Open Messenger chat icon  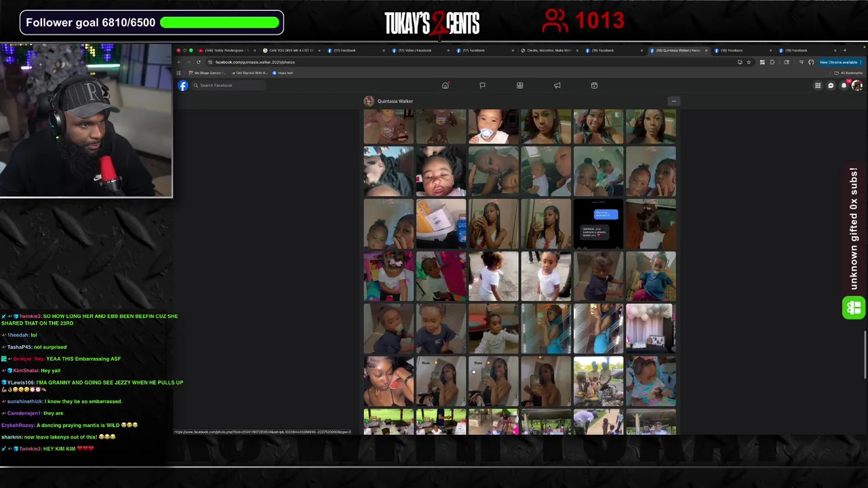pyautogui.click(x=831, y=85)
